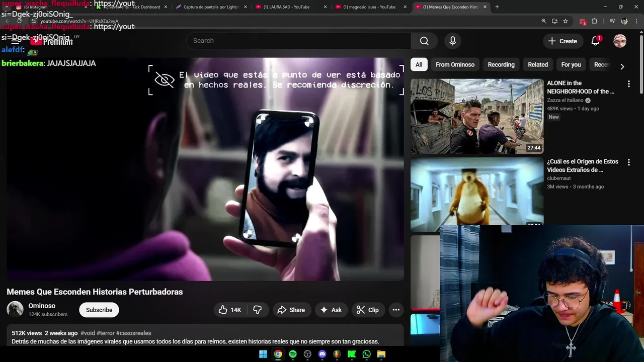Screen dimensions: 644x362
Task: Dislike the video with the thumbs down
Action: [258, 310]
